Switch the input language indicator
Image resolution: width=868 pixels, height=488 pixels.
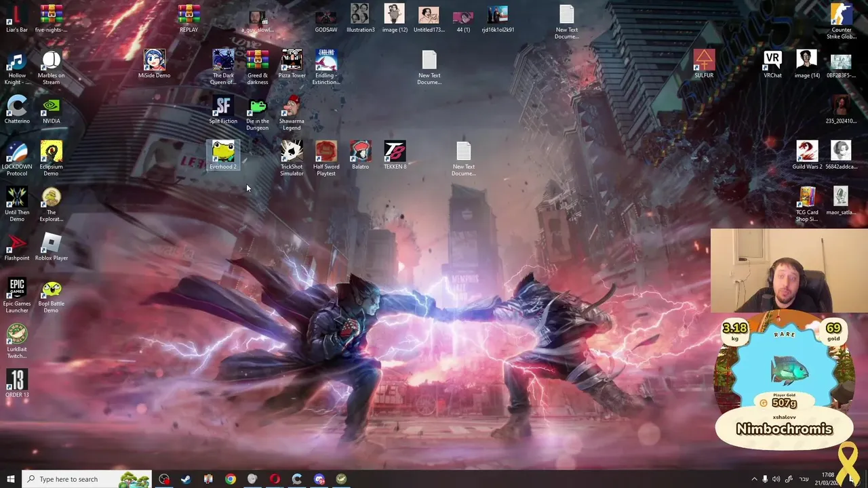(804, 479)
